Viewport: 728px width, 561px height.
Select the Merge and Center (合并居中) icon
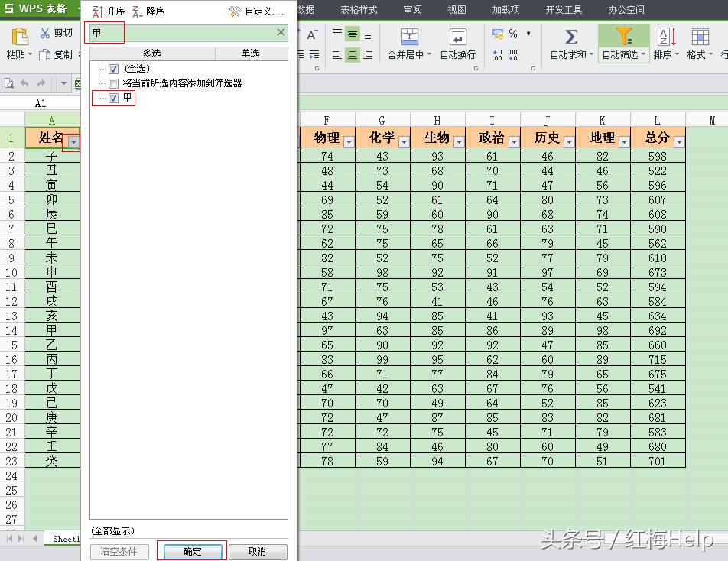411,35
